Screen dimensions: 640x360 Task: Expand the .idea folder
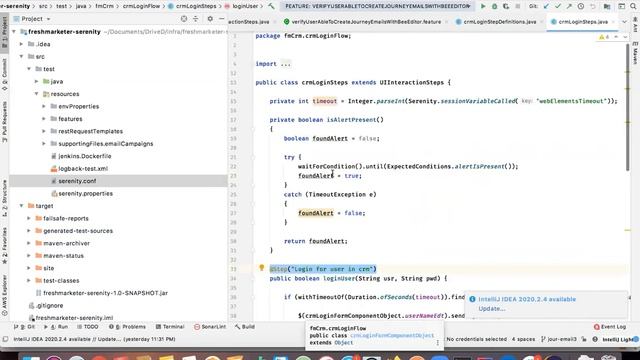click(21, 44)
